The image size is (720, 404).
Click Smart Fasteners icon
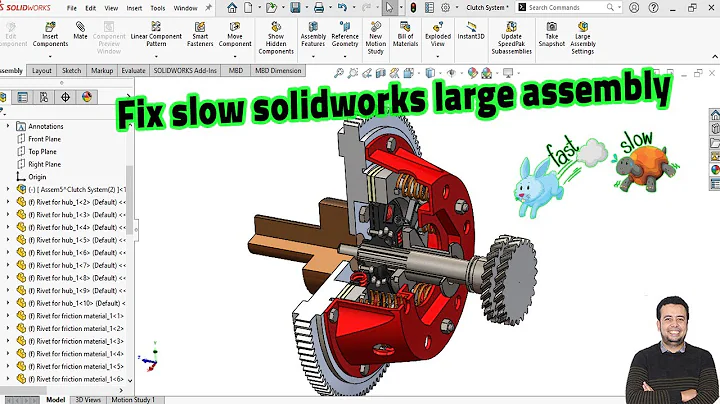pyautogui.click(x=200, y=34)
